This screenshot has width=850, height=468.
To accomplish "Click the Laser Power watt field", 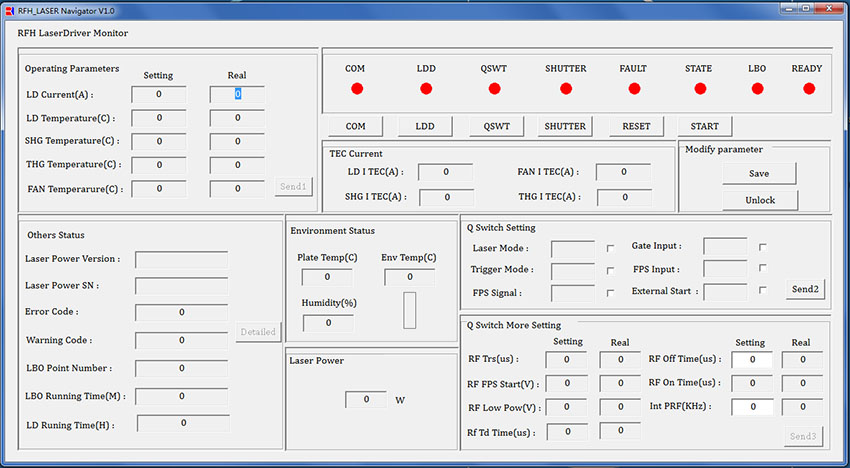I will click(366, 400).
